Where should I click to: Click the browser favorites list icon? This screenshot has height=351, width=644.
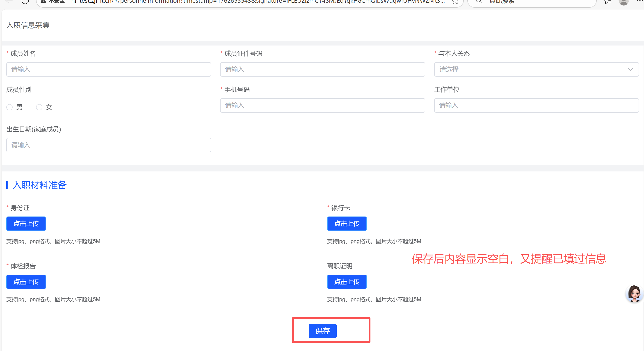[607, 2]
